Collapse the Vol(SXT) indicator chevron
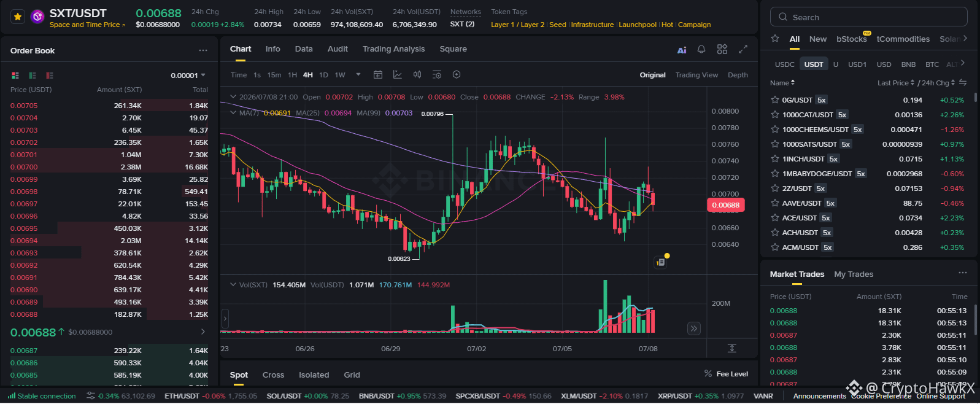The image size is (980, 404). coord(233,285)
